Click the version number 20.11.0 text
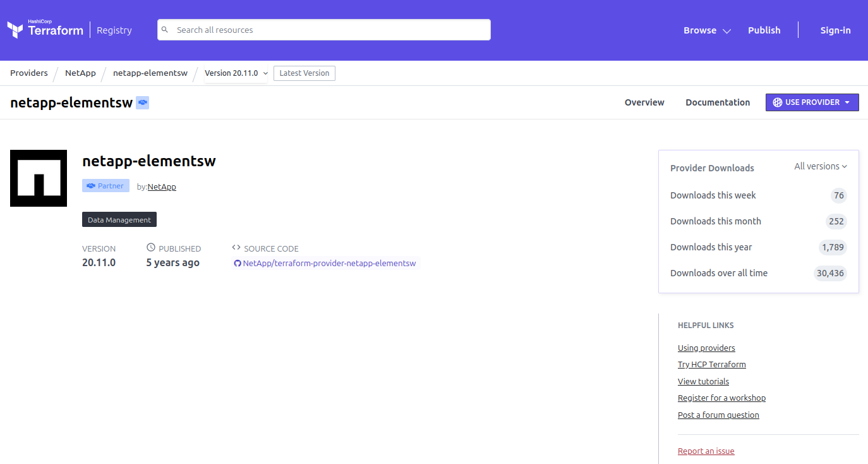Screen dimensions: 868x464 click(99, 262)
